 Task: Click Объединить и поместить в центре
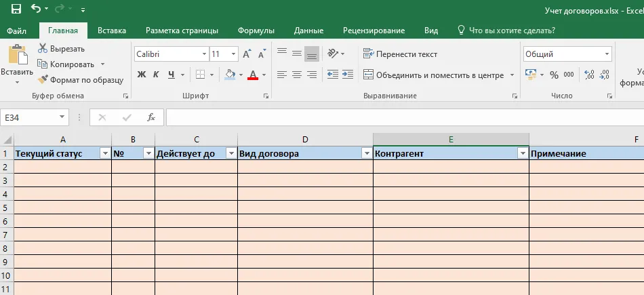tap(434, 75)
